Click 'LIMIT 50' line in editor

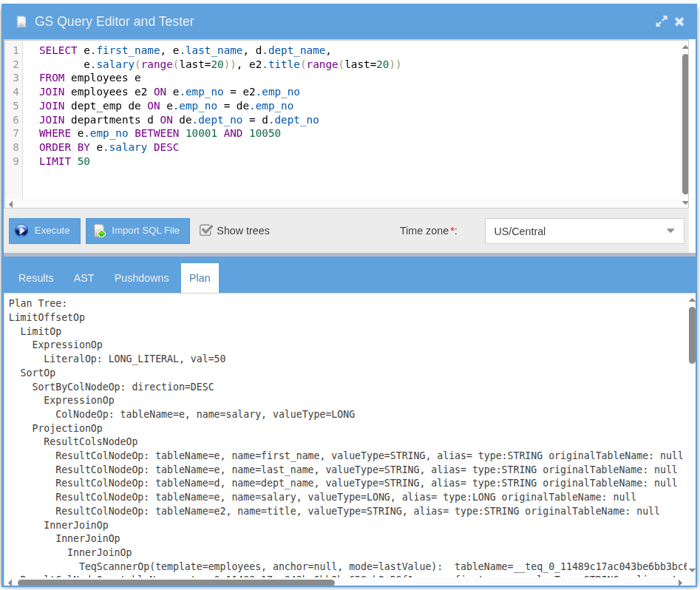click(64, 161)
